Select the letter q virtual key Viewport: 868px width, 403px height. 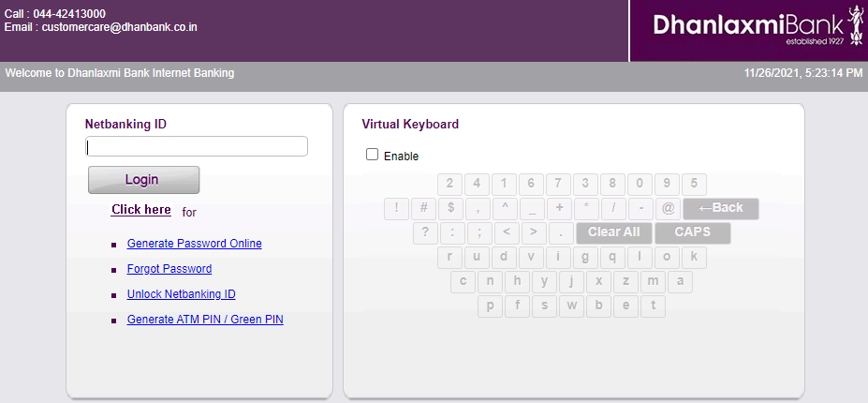[612, 258]
